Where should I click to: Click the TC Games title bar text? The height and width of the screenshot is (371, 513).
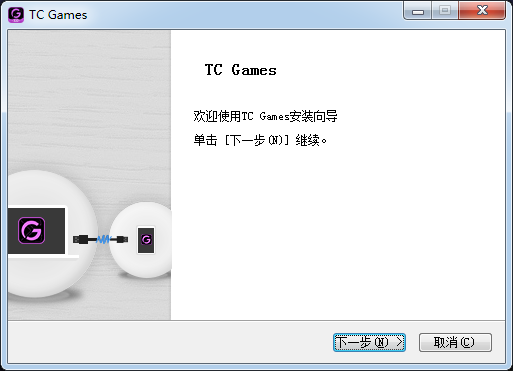58,15
